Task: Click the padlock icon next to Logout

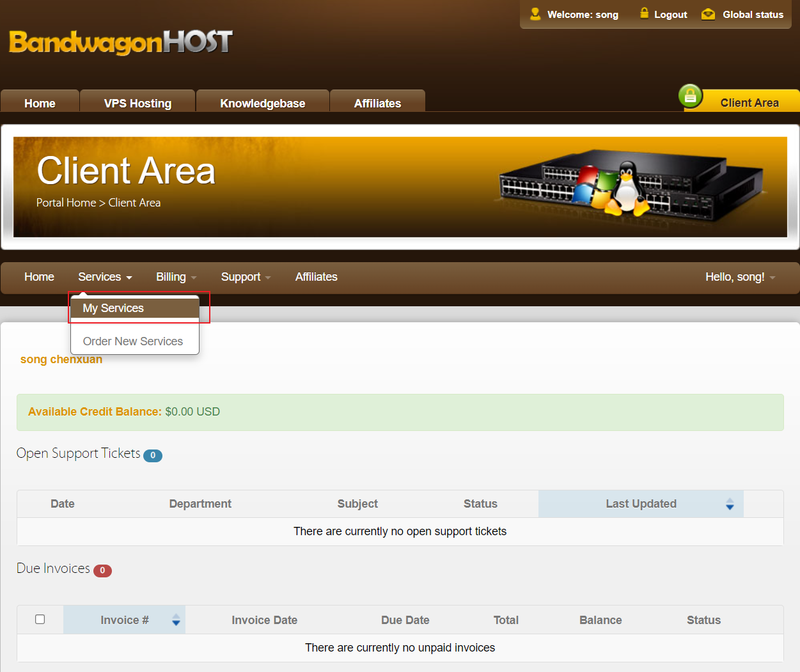Action: [x=644, y=13]
